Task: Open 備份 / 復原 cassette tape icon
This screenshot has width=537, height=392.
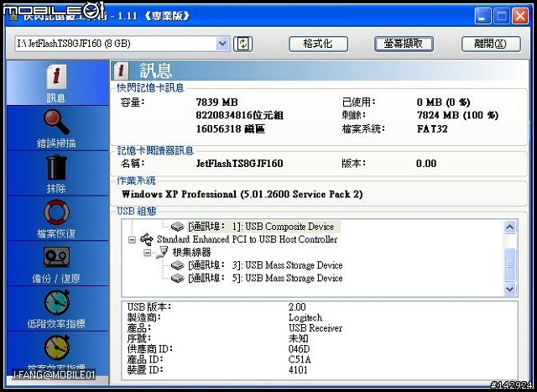Action: pyautogui.click(x=56, y=258)
